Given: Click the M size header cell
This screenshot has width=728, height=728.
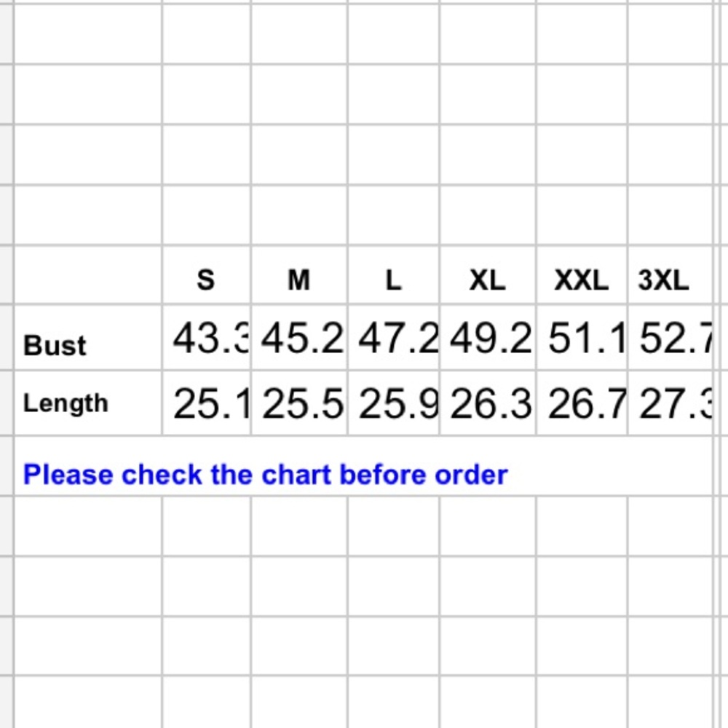Looking at the screenshot, I should 299,280.
